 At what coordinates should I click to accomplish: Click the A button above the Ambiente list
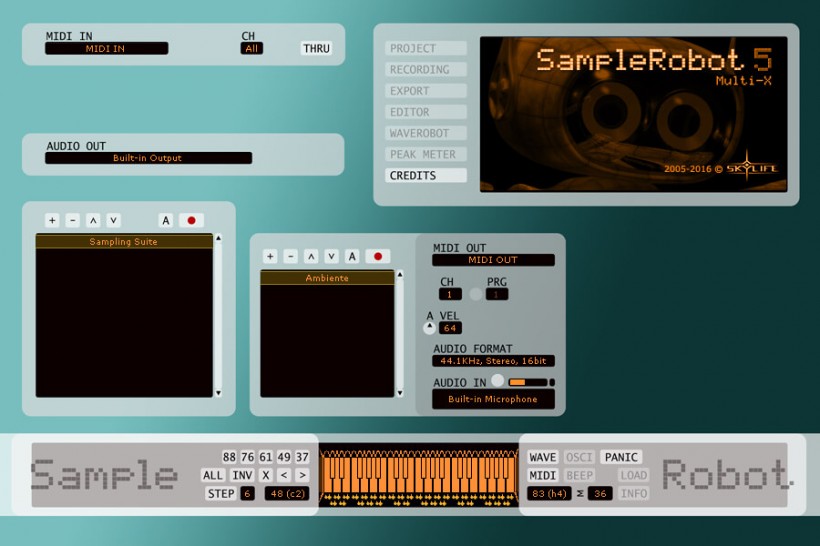pyautogui.click(x=351, y=256)
